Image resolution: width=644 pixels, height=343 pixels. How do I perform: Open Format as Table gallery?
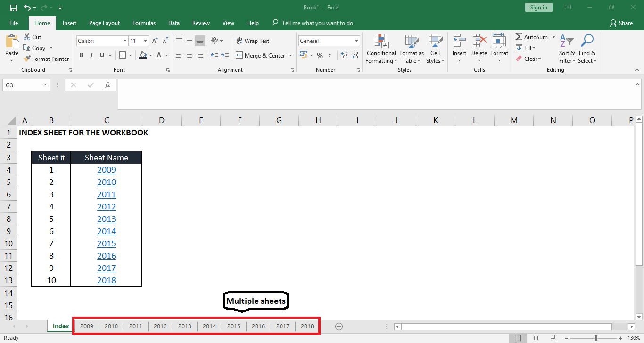pos(412,49)
